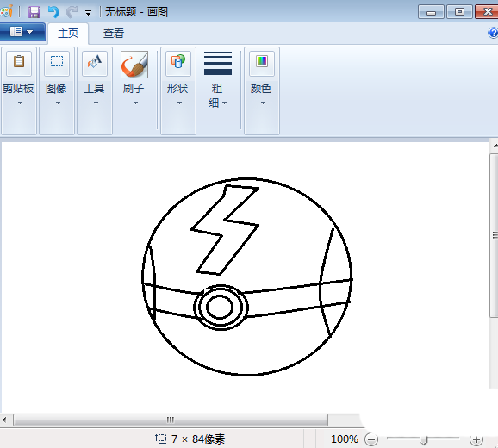498x448 pixels.
Task: Click the vertical scrollbar up arrow
Action: click(495, 146)
